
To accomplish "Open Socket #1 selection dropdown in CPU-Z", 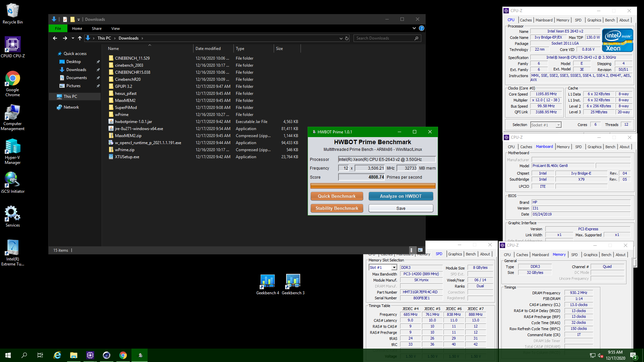I will (558, 125).
